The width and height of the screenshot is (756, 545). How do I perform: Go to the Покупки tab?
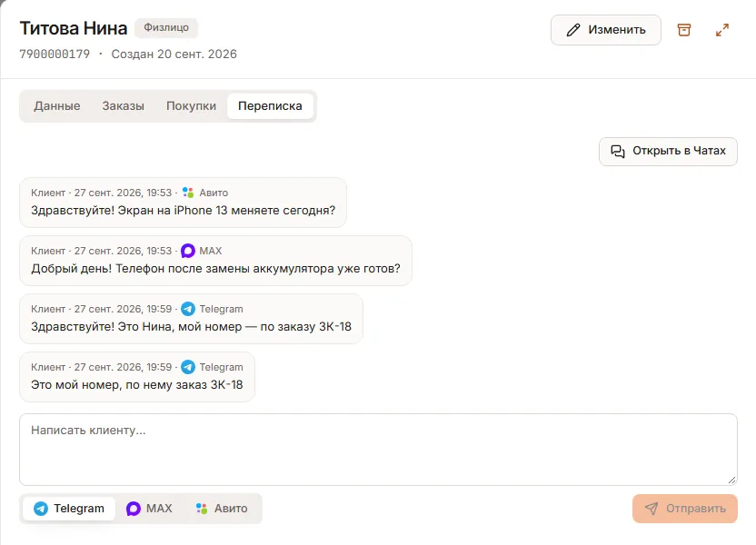click(191, 106)
